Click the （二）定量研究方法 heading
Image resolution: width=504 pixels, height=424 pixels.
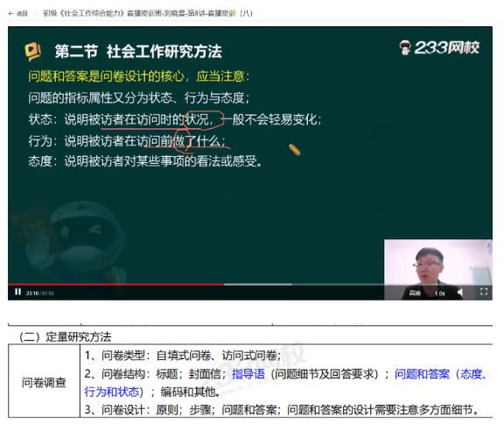pos(65,336)
